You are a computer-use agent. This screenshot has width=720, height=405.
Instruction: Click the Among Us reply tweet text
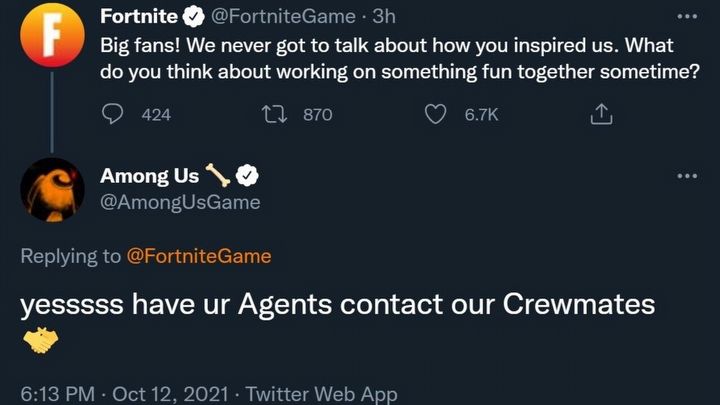click(x=338, y=304)
